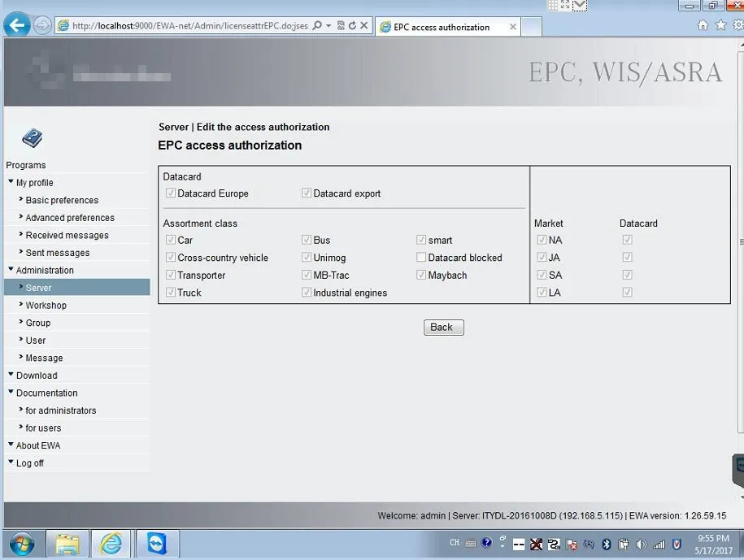Collapse the Documentation menu section
Viewport: 744px width, 560px height.
[x=46, y=393]
